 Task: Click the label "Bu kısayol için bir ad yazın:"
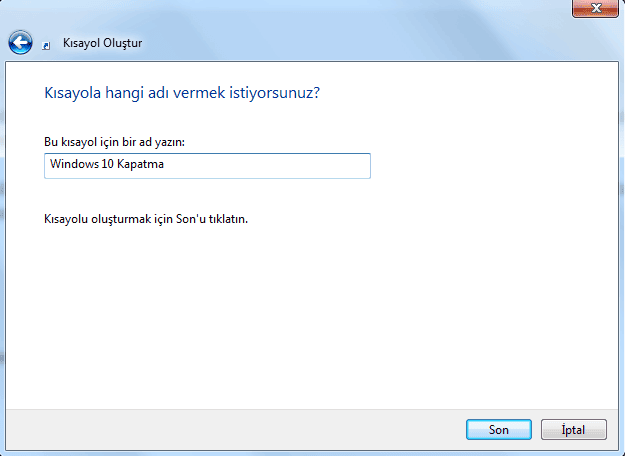[114, 142]
